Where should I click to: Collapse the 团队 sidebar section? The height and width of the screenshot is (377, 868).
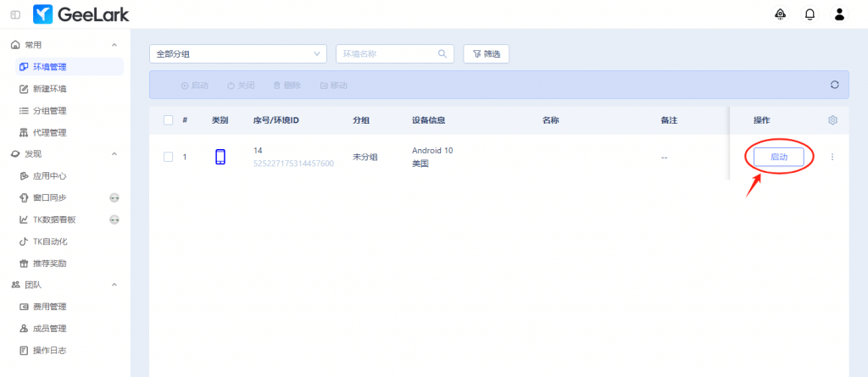pos(114,285)
